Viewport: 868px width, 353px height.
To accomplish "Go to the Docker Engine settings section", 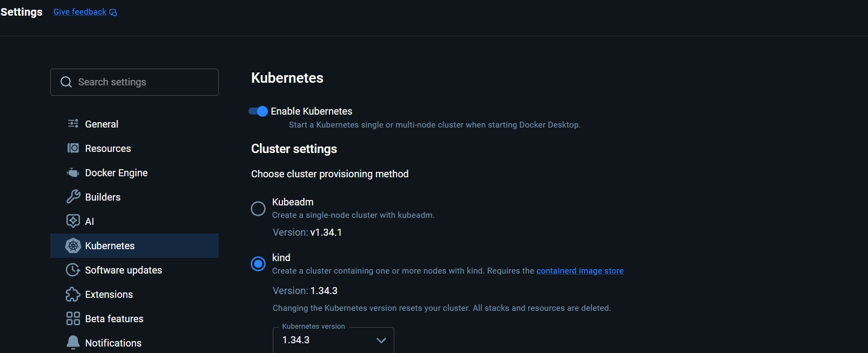I will [x=116, y=173].
